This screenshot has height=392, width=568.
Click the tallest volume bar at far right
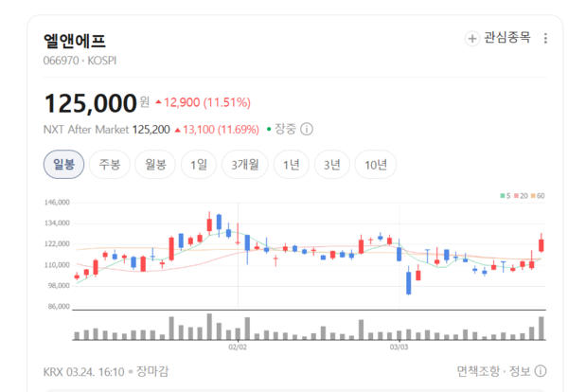[541, 329]
